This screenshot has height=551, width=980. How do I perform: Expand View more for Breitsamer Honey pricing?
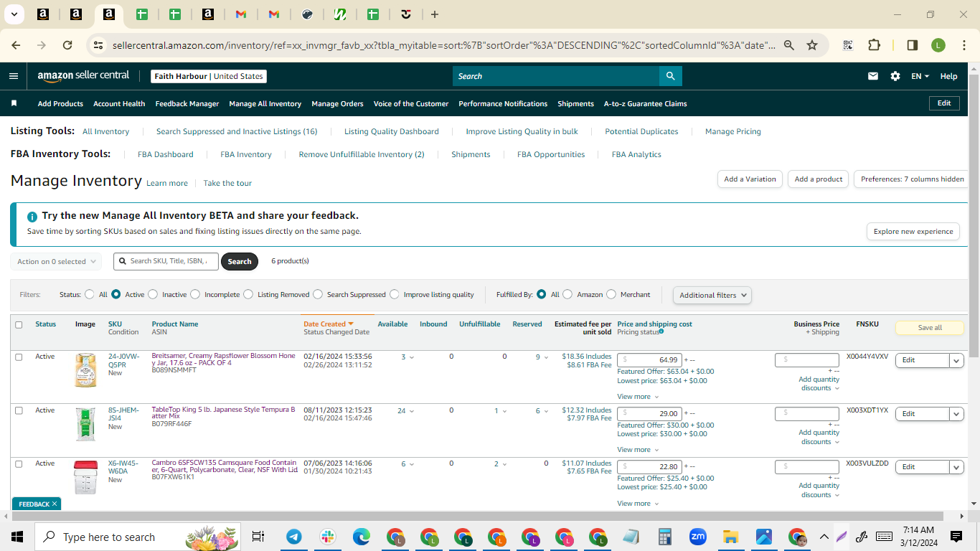[637, 397]
